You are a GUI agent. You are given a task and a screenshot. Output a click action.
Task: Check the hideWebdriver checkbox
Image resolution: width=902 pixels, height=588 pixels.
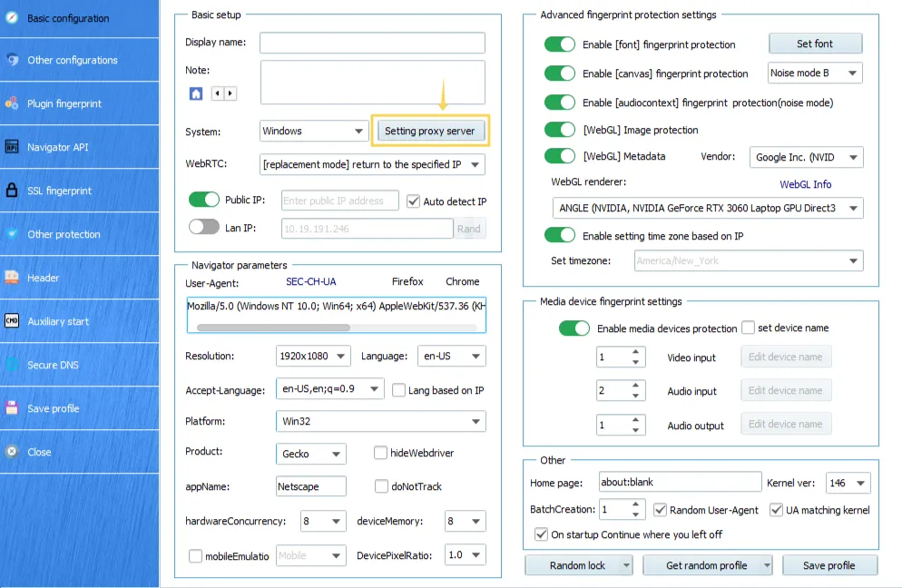coord(380,453)
